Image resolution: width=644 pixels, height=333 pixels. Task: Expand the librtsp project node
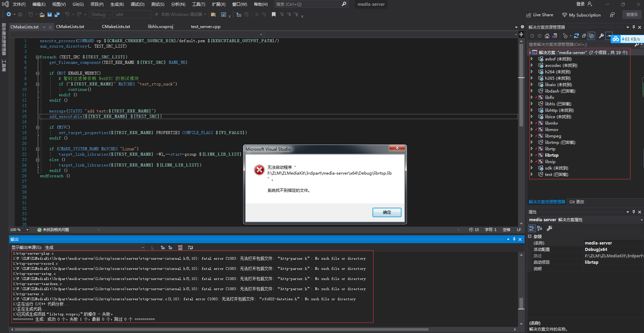click(532, 155)
